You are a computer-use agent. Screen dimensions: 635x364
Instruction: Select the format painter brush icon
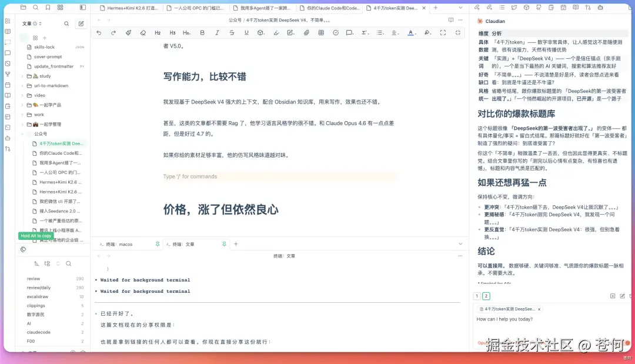pos(128,33)
